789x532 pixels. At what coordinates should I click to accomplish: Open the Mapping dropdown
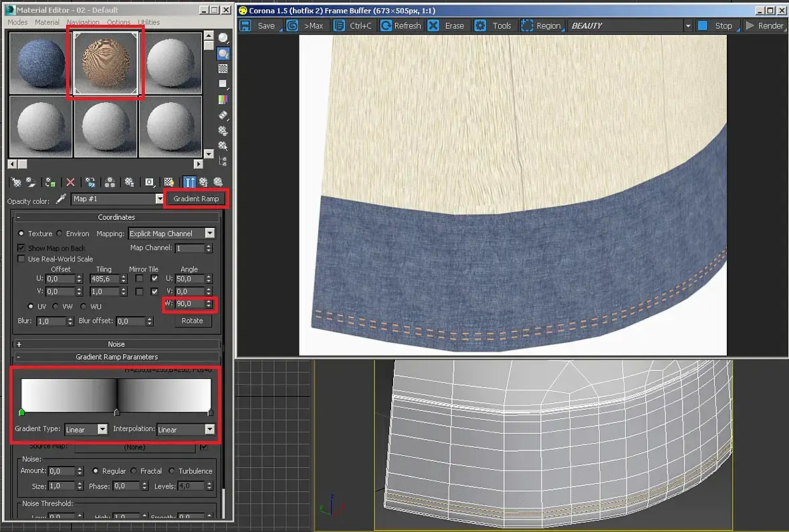coord(210,234)
